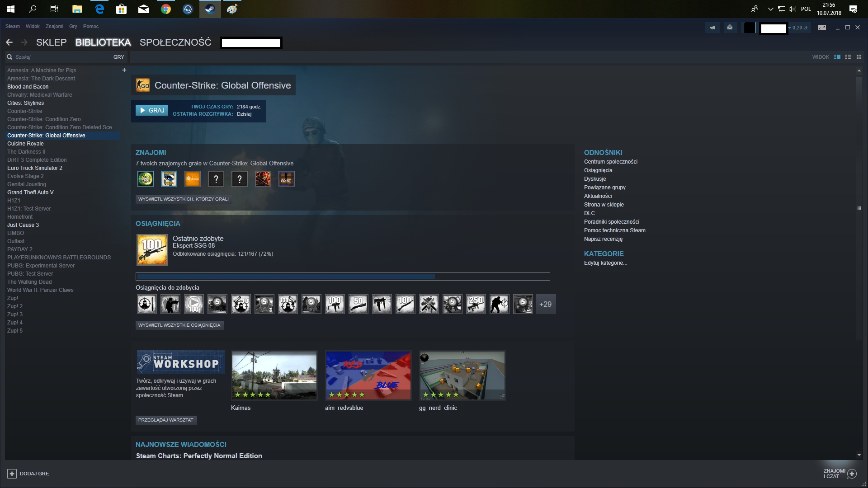Select the shotgun 50 achievement icon
The image size is (868, 488).
pos(359,304)
